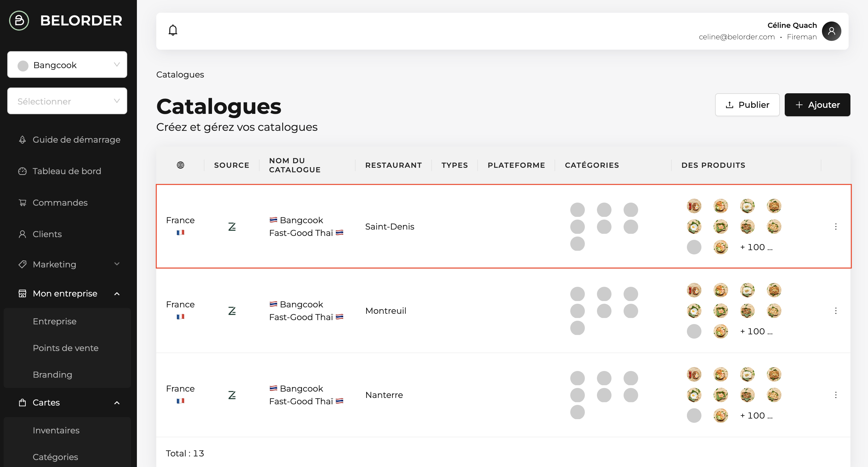Click the RESTAURANT column header
The width and height of the screenshot is (868, 467).
pyautogui.click(x=393, y=165)
